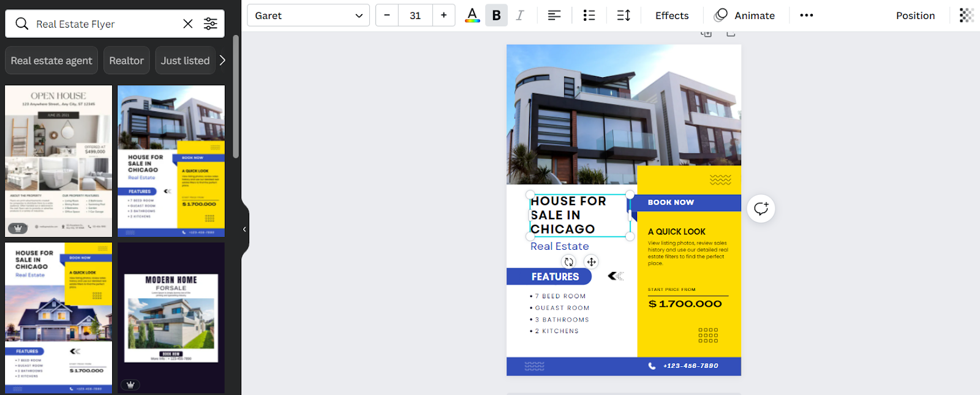Select the Real estate agent chip
Viewport: 980px width, 395px height.
point(51,61)
